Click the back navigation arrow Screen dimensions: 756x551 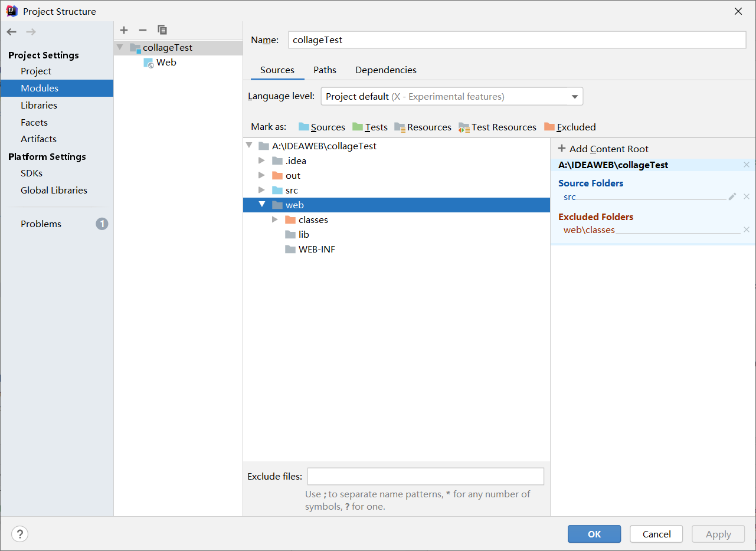tap(12, 32)
